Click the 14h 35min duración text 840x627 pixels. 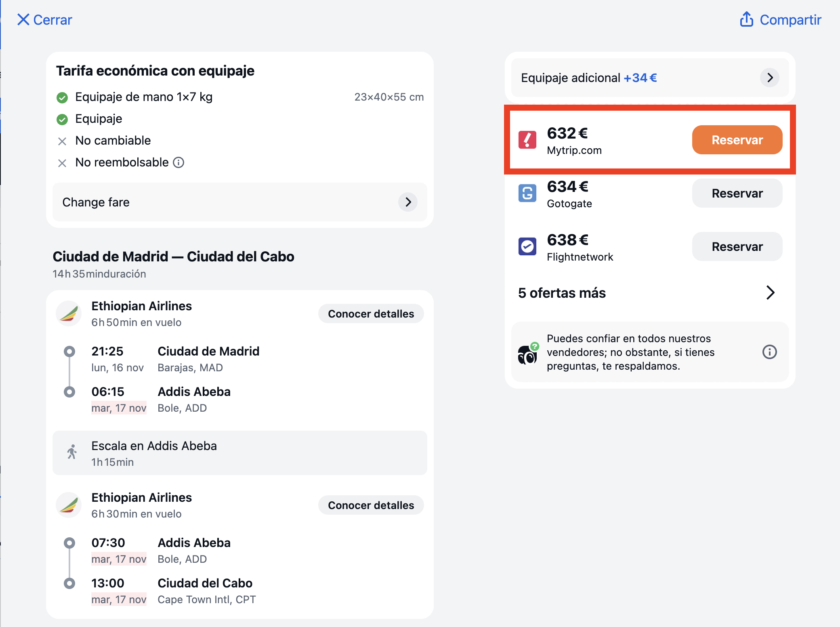pos(99,274)
